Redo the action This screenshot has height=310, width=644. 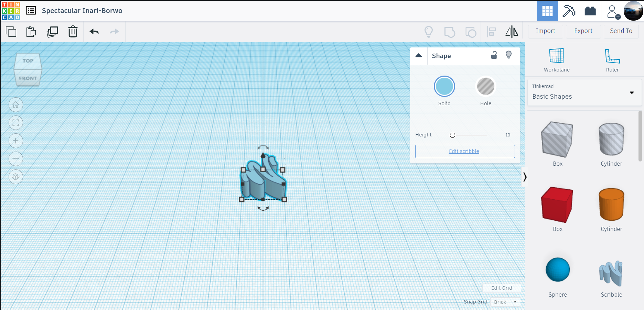pyautogui.click(x=114, y=32)
